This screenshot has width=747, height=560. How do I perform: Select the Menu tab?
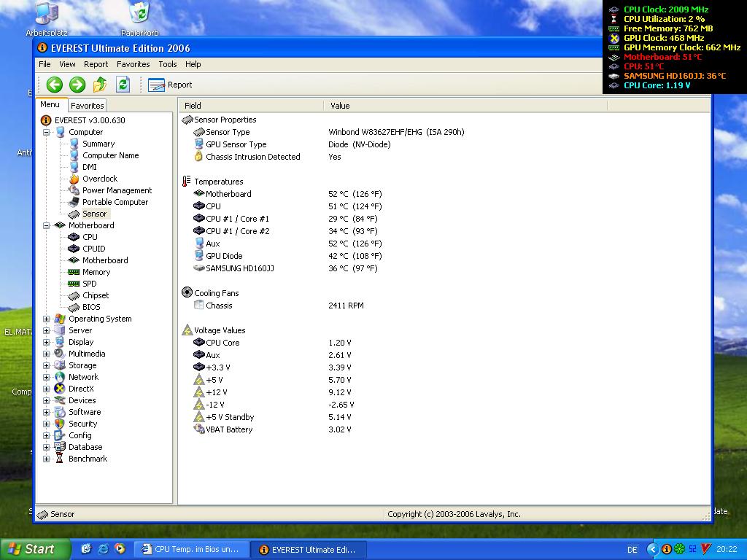pos(50,105)
